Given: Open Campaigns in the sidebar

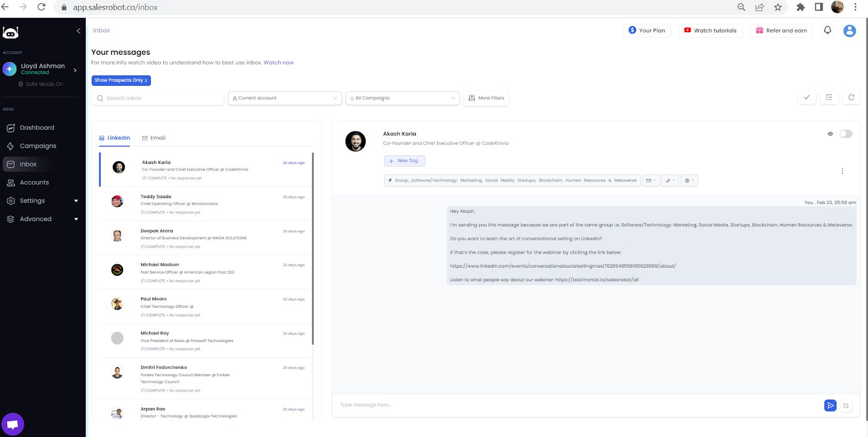Looking at the screenshot, I should point(38,146).
